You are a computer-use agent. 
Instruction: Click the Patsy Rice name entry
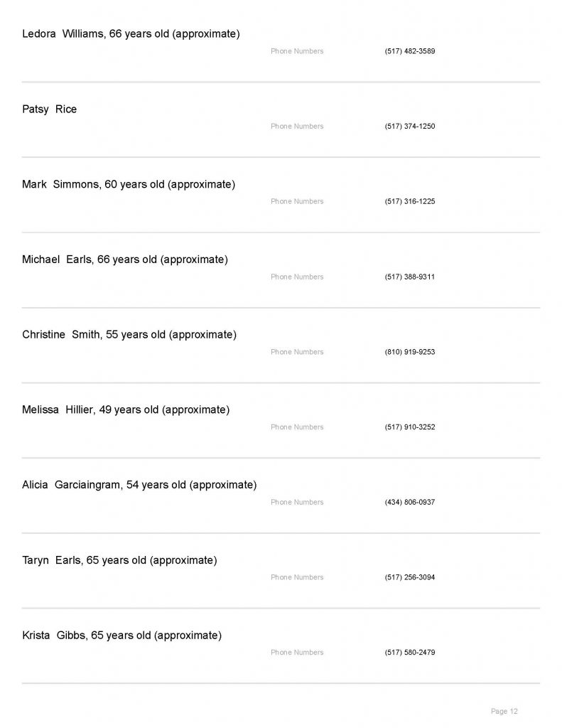coord(50,109)
